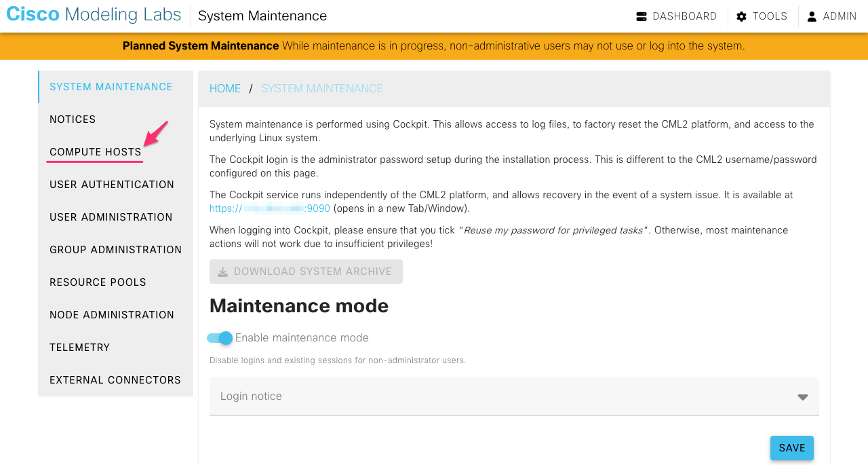
Task: Open System Maintenance sidebar section
Action: pyautogui.click(x=116, y=87)
